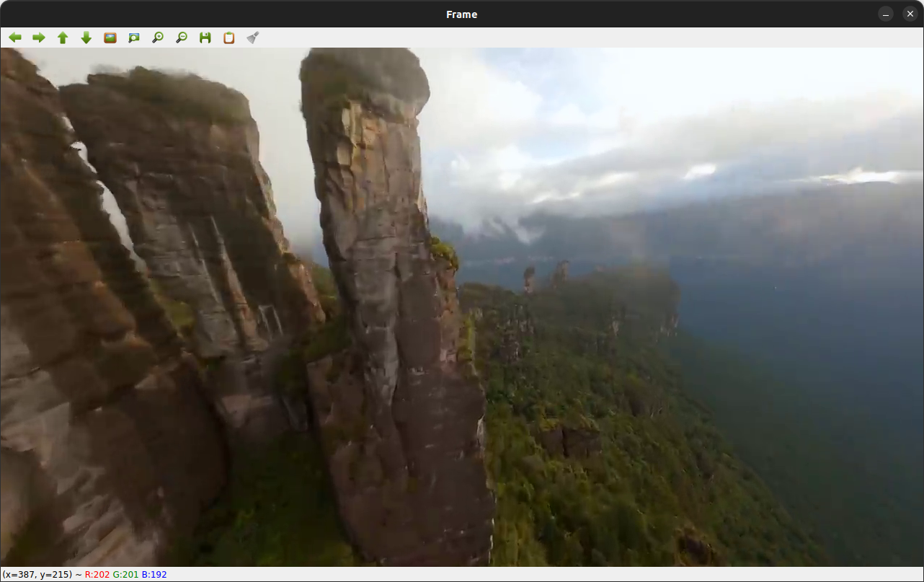Image resolution: width=924 pixels, height=582 pixels.
Task: Save the image with the floppy disk icon
Action: point(205,38)
